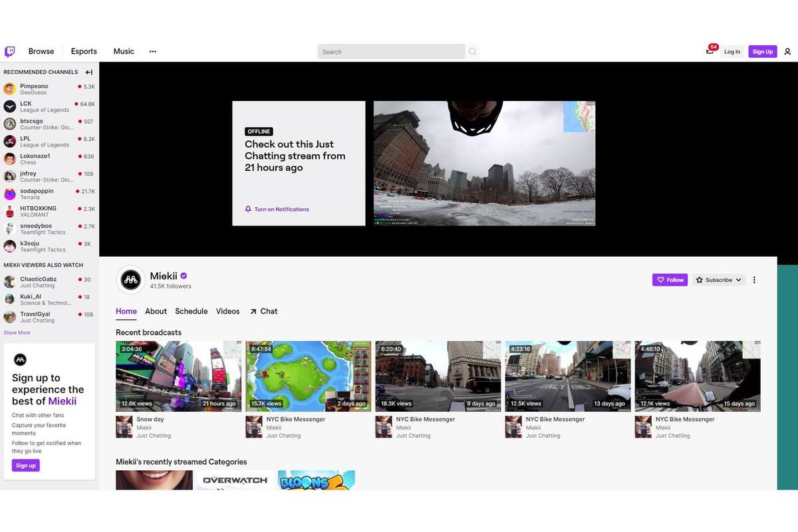Image resolution: width=798 pixels, height=532 pixels.
Task: Follow the Miekii channel
Action: (670, 280)
